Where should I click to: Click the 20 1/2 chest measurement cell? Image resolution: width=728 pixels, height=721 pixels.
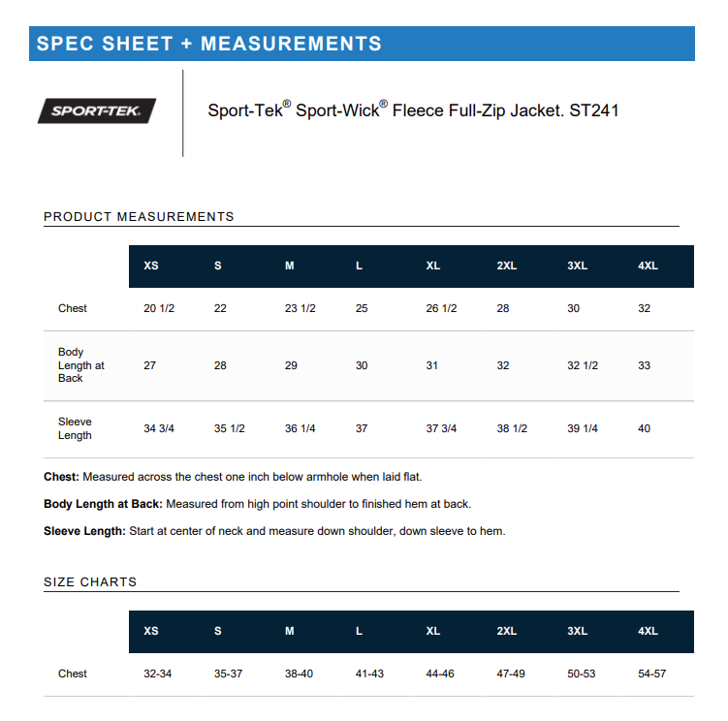tap(159, 308)
